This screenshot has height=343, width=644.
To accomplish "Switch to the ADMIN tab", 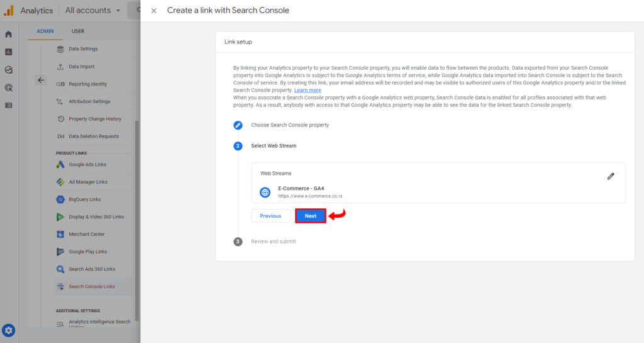I will (x=45, y=31).
